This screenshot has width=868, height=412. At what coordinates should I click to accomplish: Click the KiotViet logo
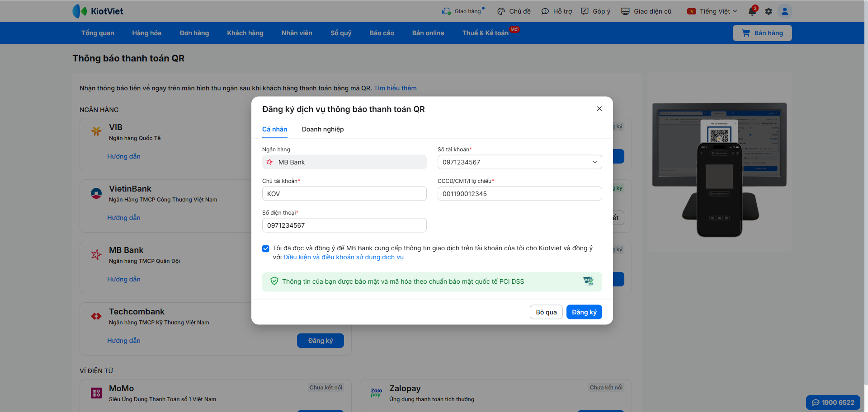point(98,11)
